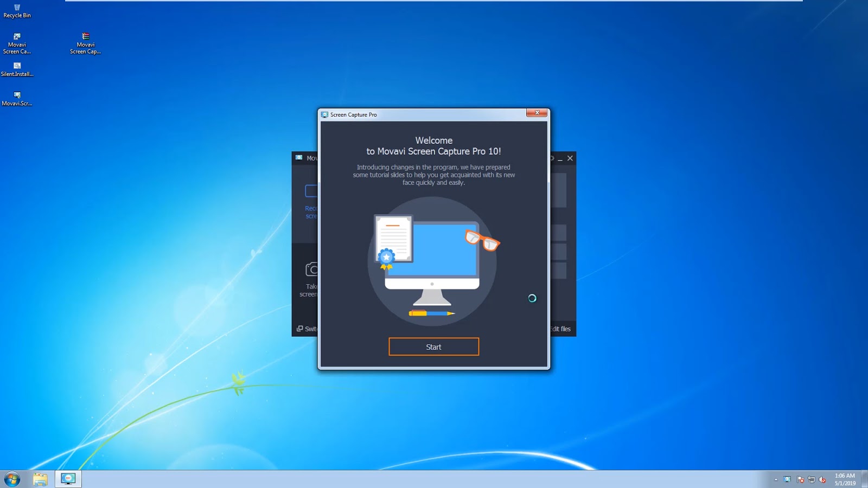Open the Recycle Bin desktop icon
Screen dimensions: 868x488
[17, 11]
